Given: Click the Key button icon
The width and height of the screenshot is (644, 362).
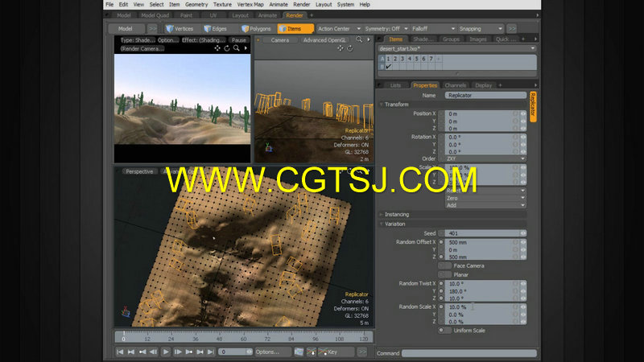Looking at the screenshot, I should (324, 352).
